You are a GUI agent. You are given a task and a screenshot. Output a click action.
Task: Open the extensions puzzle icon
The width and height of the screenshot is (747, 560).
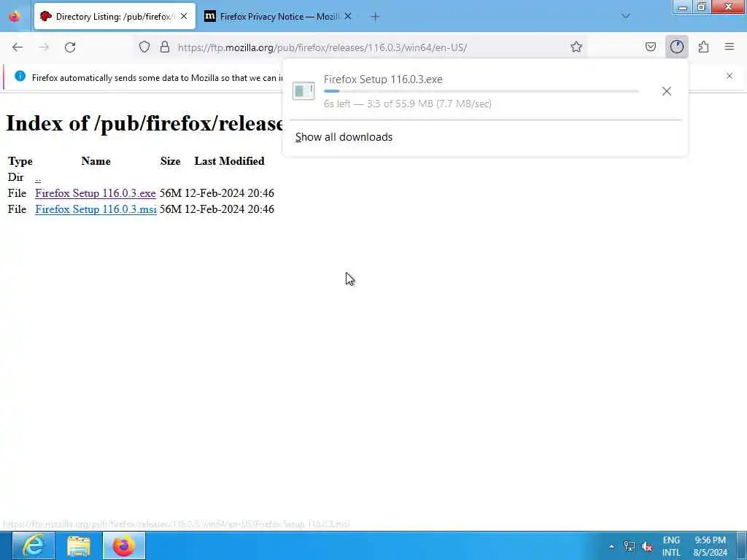[704, 47]
